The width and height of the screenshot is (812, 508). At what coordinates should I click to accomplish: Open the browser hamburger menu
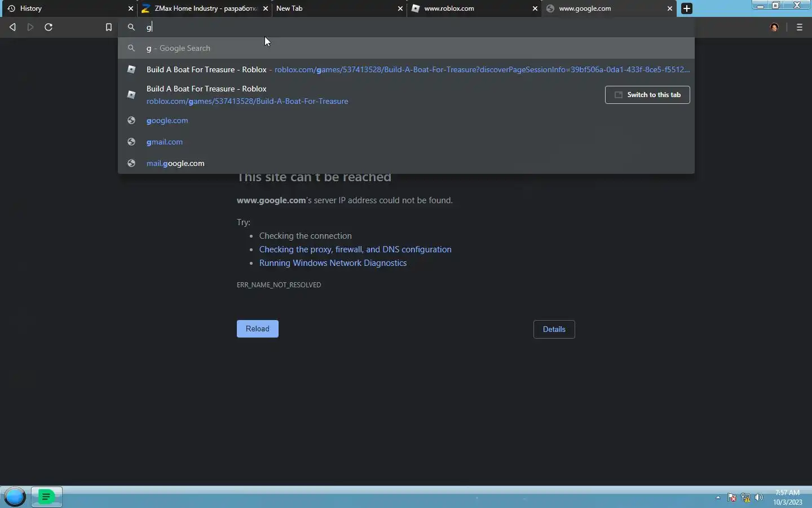(800, 27)
